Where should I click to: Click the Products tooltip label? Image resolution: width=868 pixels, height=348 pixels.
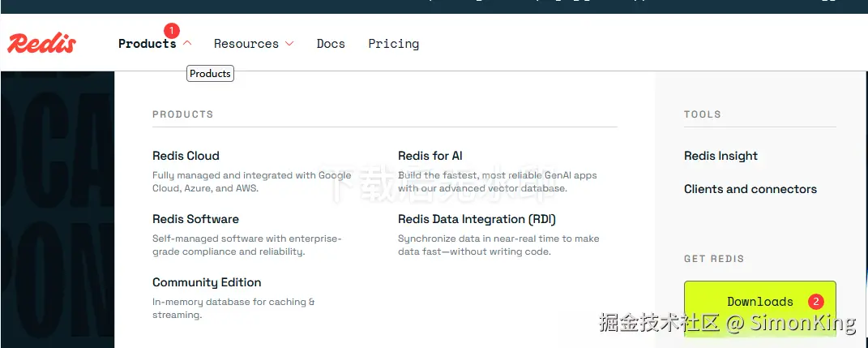click(210, 74)
